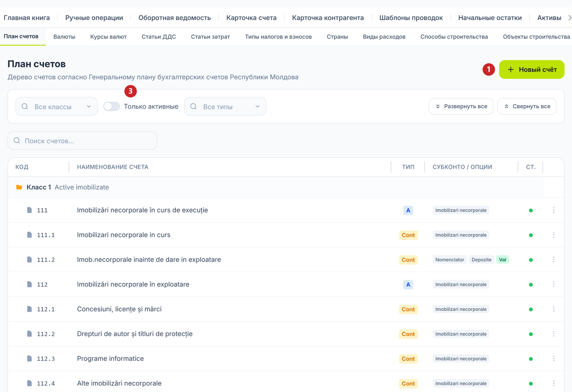Open the three-dot menu for account 112.3
Viewport: 572px width, 392px height.
pyautogui.click(x=554, y=359)
